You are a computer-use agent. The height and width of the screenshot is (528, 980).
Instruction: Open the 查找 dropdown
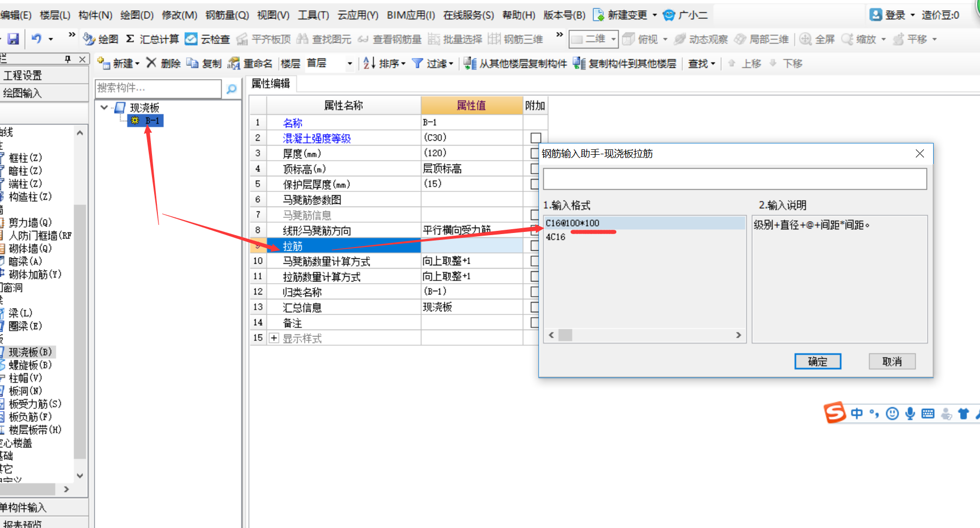701,63
